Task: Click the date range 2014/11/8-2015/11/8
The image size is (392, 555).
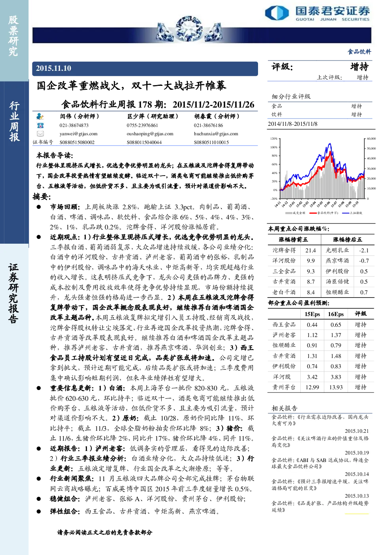Action: point(292,124)
